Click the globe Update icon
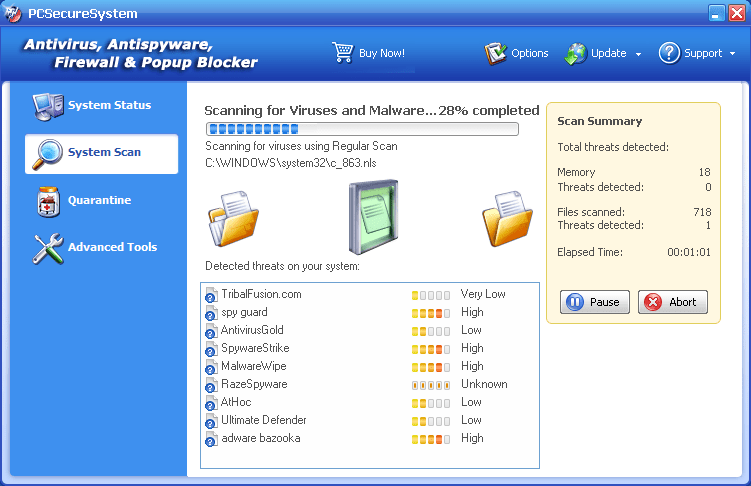This screenshot has width=751, height=486. coord(576,53)
